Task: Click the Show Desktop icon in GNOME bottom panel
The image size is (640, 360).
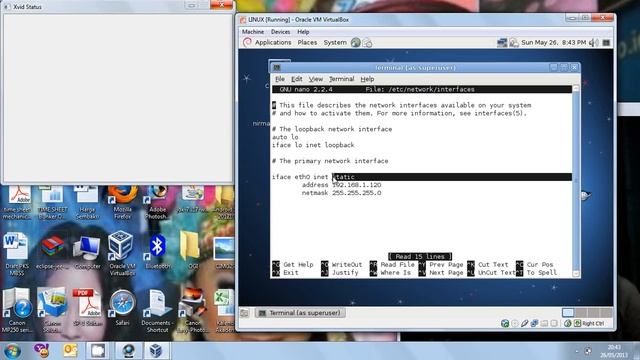Action: [x=244, y=313]
